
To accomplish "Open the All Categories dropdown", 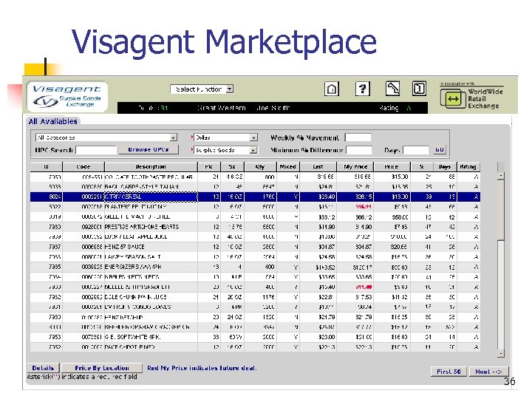I will point(106,137).
